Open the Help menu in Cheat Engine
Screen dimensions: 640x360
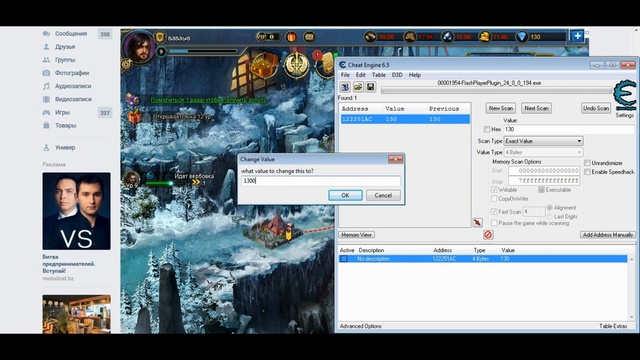415,75
